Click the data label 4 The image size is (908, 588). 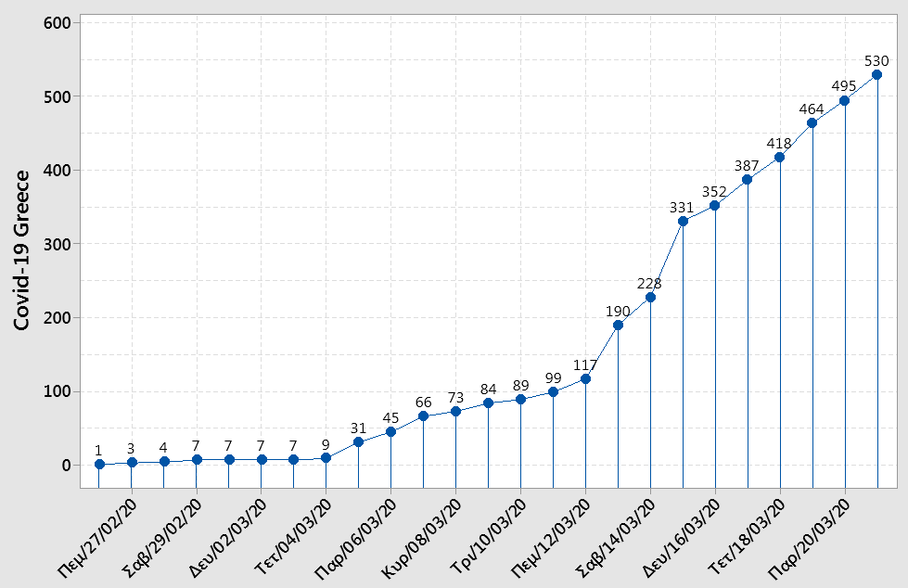163,448
